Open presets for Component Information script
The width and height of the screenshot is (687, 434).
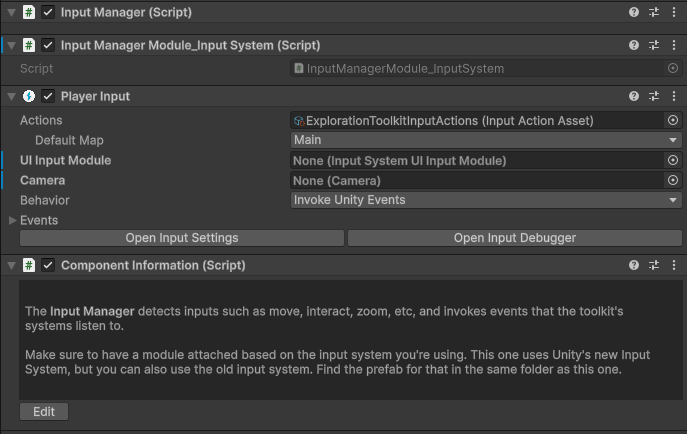pos(654,265)
